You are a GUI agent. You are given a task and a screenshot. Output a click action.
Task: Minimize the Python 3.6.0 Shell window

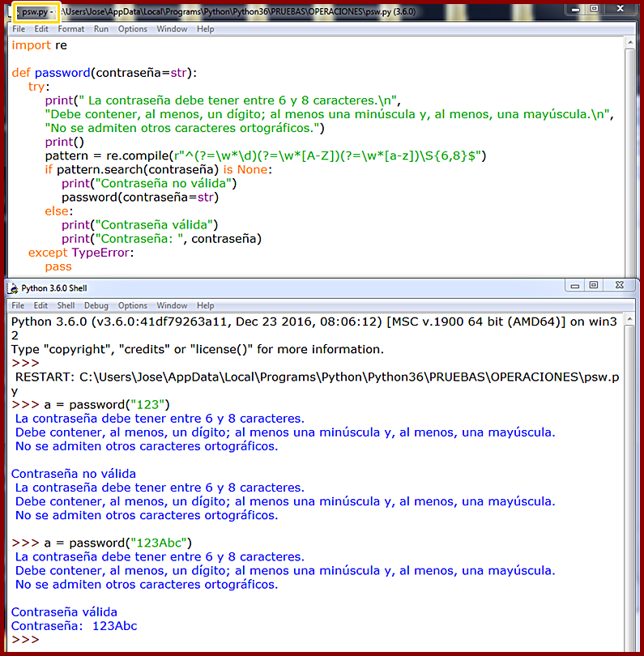(x=575, y=285)
